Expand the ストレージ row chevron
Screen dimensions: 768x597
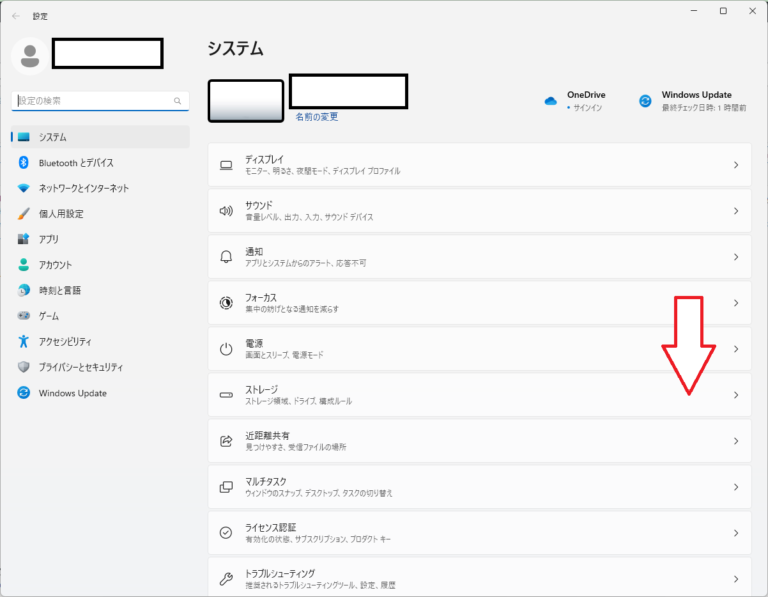(x=735, y=395)
